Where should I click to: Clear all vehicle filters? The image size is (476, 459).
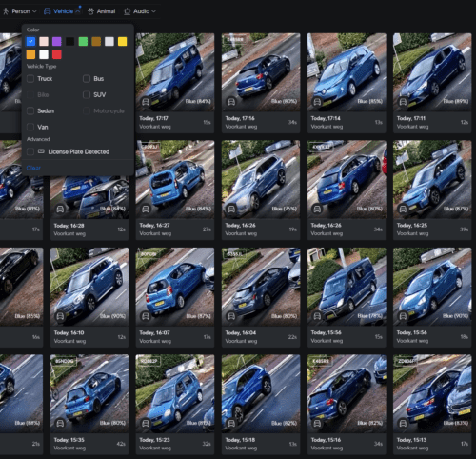pos(33,168)
